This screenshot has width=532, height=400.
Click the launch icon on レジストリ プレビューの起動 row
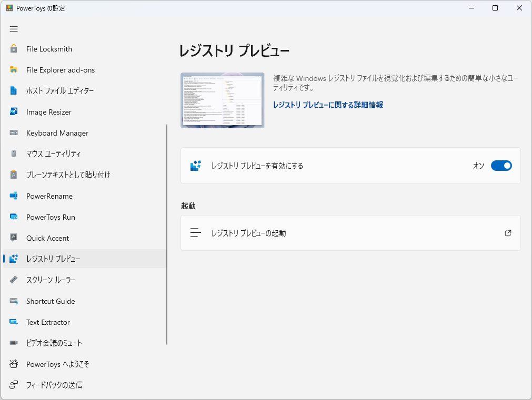508,233
